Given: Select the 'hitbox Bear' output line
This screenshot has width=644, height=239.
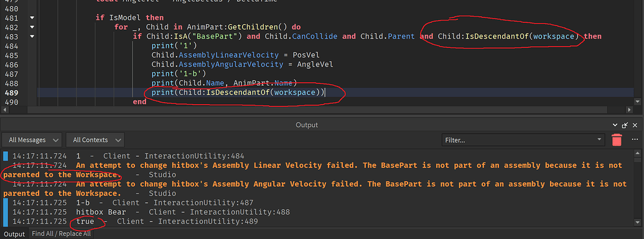Looking at the screenshot, I should (151, 212).
